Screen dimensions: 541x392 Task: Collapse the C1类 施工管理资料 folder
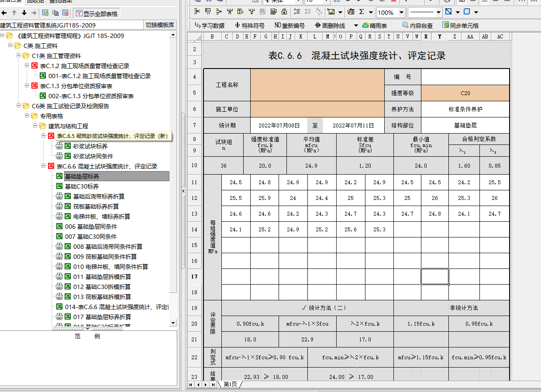19,56
